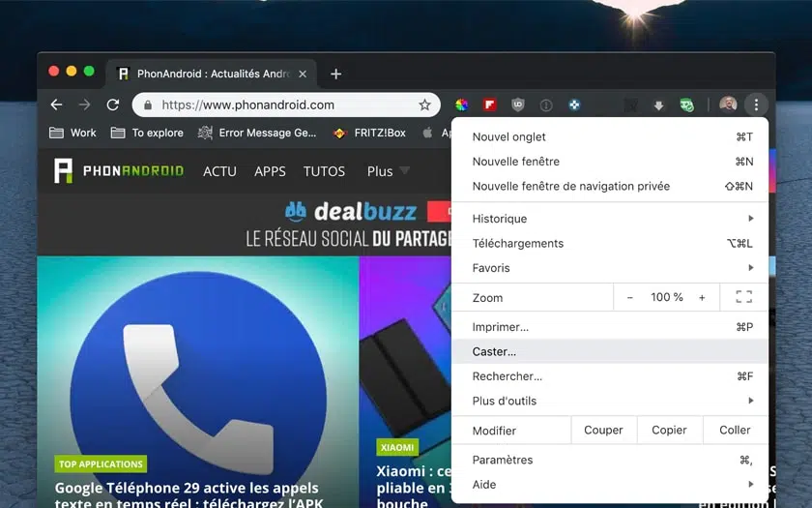The width and height of the screenshot is (812, 508).
Task: Open the Google Téléphone 29 headline
Action: pos(188,495)
